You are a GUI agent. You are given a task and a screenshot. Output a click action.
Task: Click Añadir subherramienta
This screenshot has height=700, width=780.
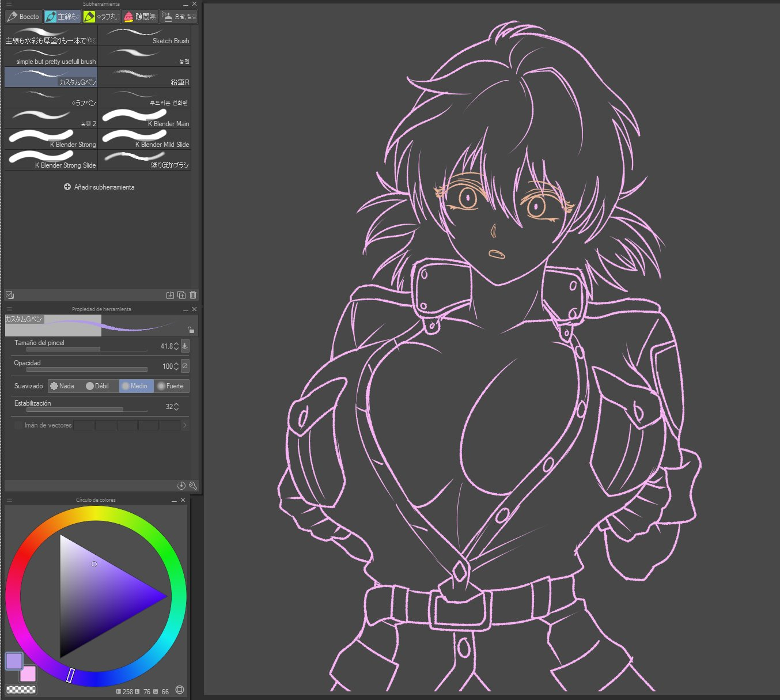click(x=99, y=187)
